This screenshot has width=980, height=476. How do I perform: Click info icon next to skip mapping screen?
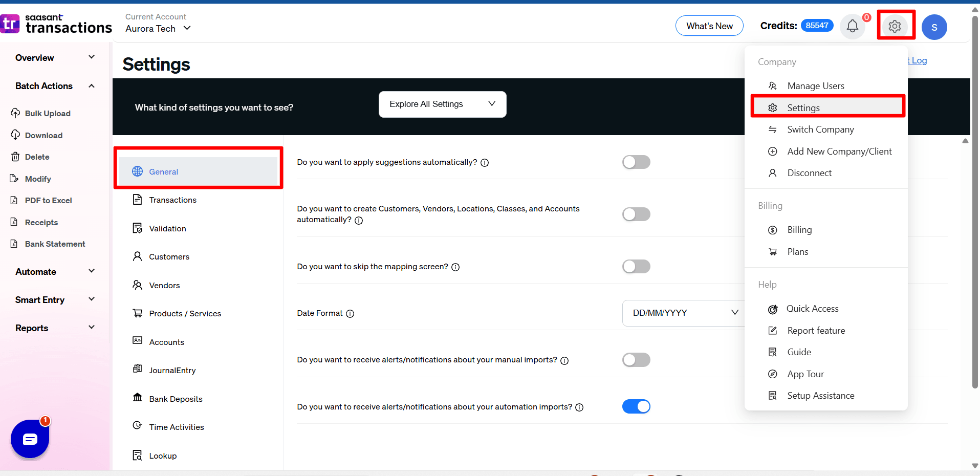[x=455, y=267]
